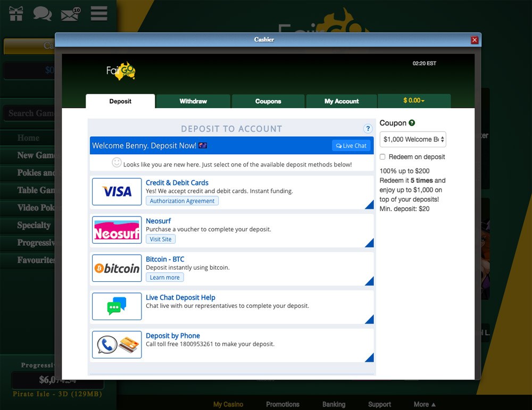Select the VISA card logo
This screenshot has height=410, width=532.
tap(117, 191)
